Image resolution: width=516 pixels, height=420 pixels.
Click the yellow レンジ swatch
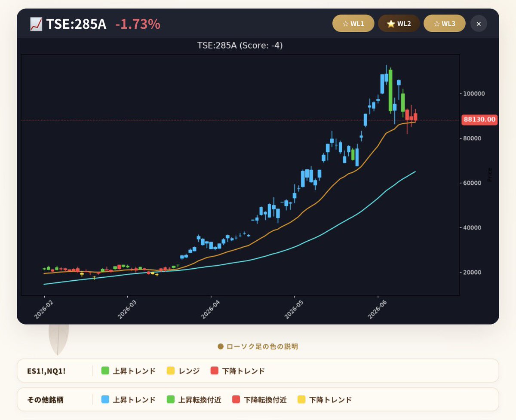tap(171, 371)
